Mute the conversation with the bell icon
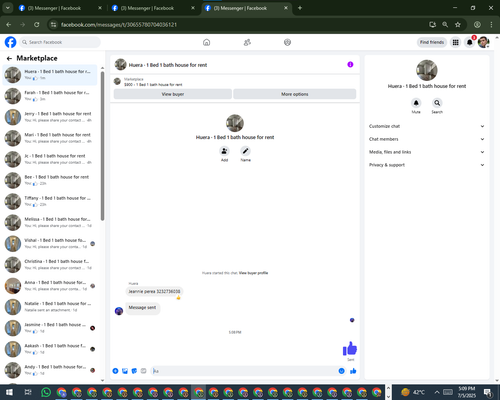 [416, 103]
